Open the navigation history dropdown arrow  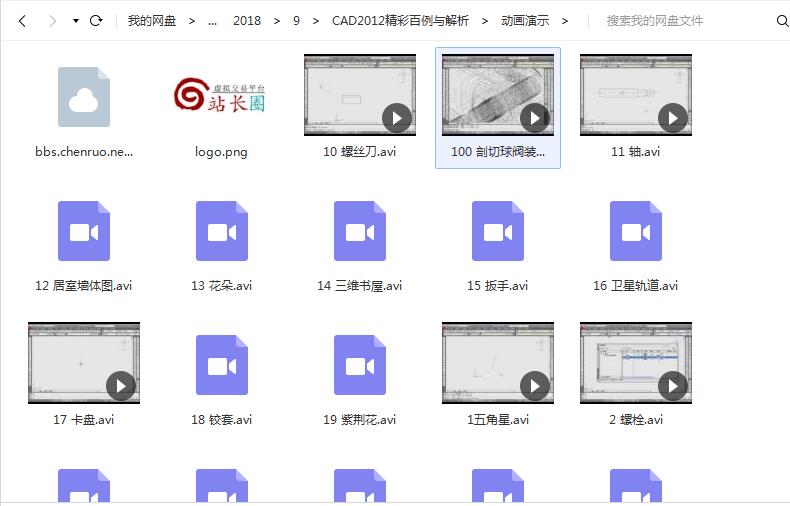pyautogui.click(x=76, y=21)
